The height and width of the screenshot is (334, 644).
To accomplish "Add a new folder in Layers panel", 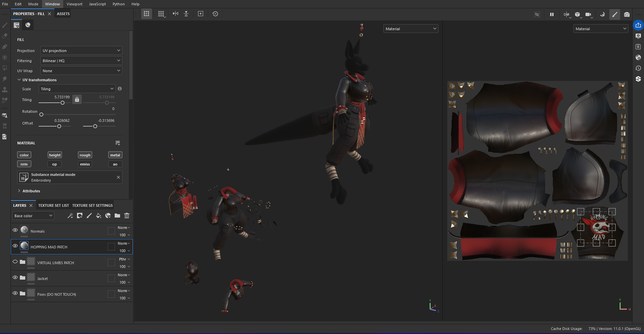I will pos(117,216).
